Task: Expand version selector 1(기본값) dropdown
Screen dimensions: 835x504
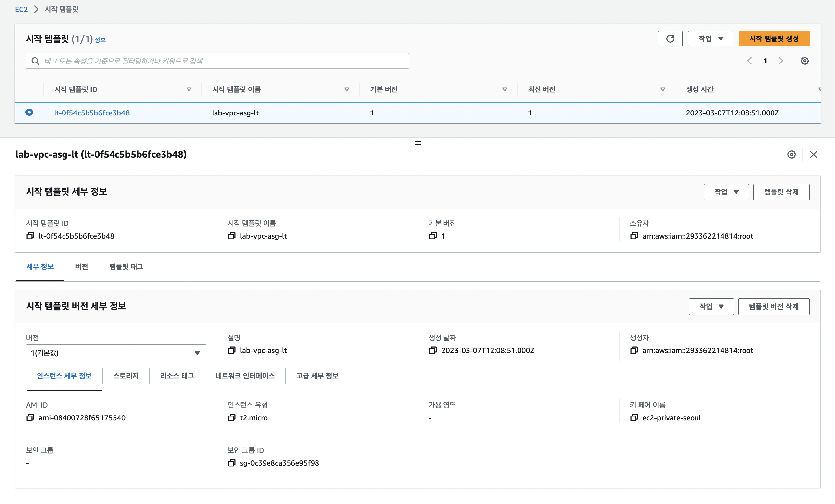Action: pos(116,353)
